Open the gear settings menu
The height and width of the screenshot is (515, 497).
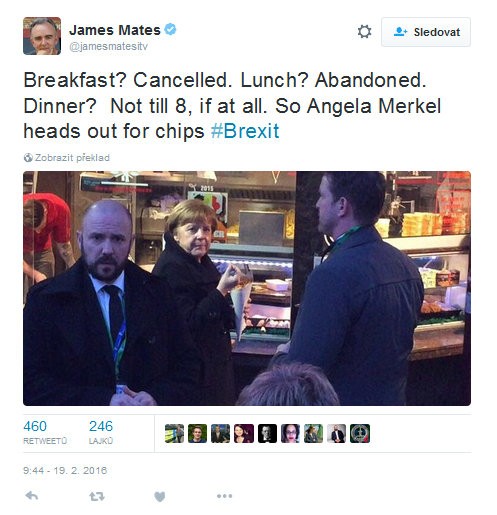click(364, 32)
